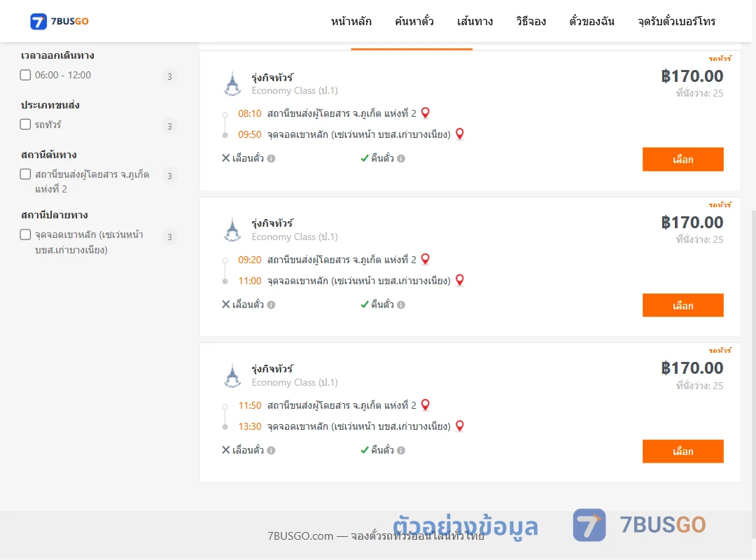Open จุดรับตั๋วเบอร์โทร menu item

pyautogui.click(x=676, y=21)
